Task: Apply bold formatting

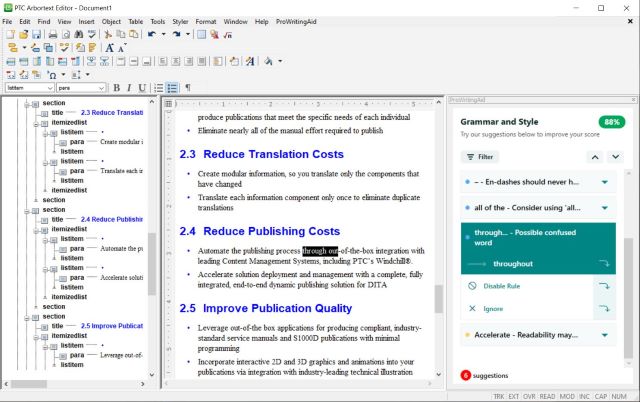Action: click(117, 88)
